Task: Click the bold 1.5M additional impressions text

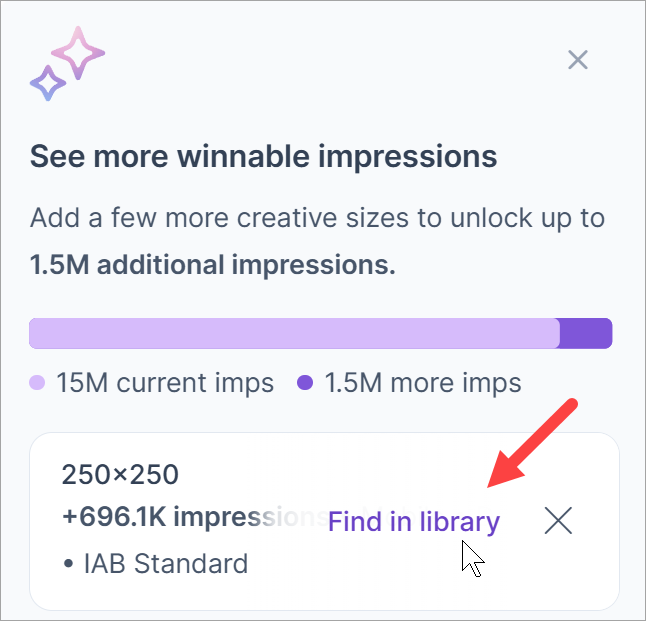Action: pos(212,266)
